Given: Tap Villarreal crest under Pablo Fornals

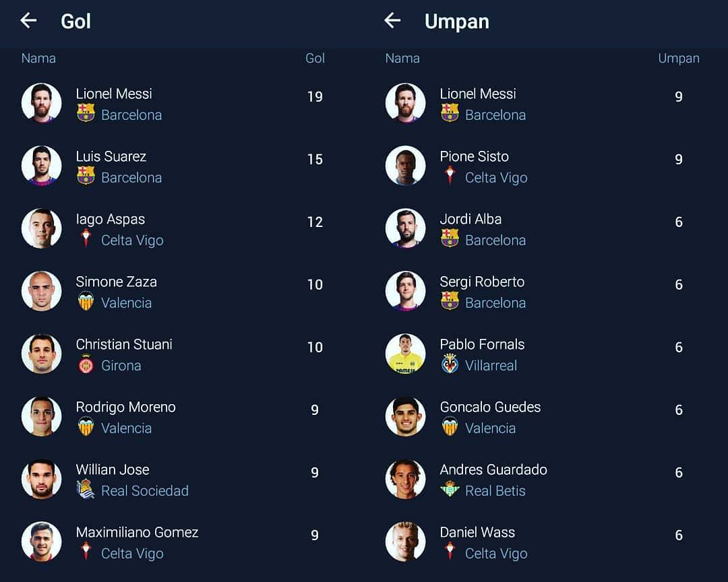Looking at the screenshot, I should pos(450,363).
